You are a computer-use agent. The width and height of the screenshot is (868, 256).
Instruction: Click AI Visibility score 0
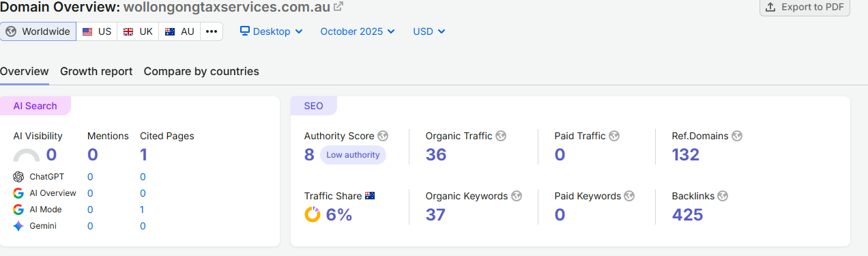pyautogui.click(x=51, y=155)
